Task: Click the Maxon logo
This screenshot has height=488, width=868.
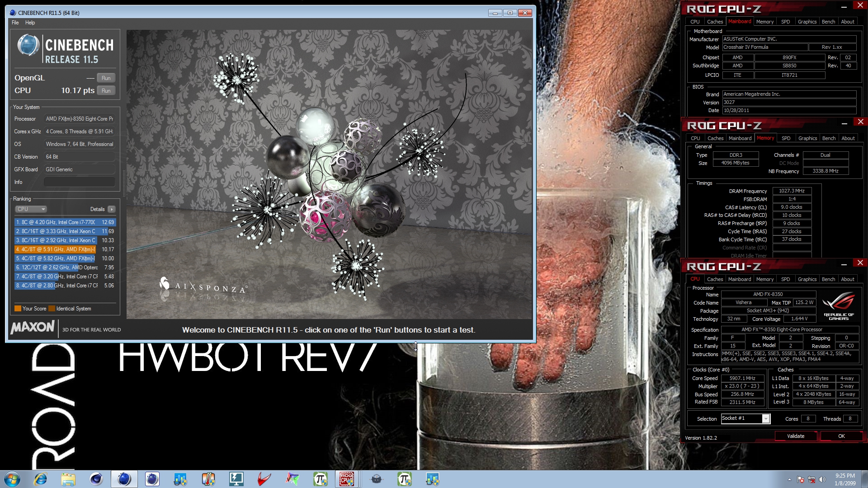Action: coord(33,327)
